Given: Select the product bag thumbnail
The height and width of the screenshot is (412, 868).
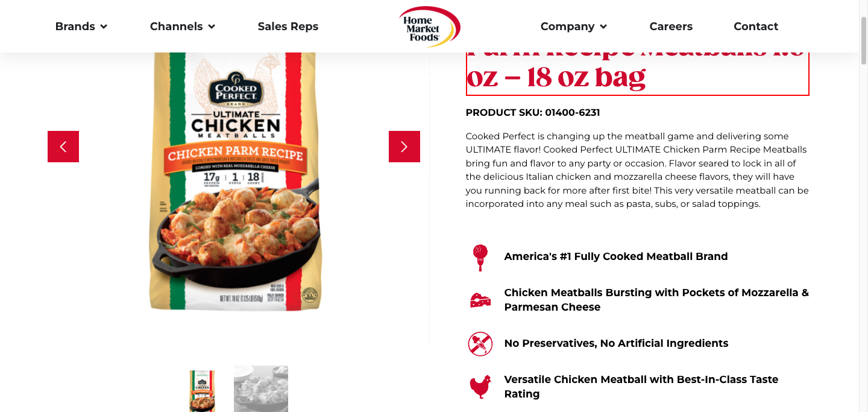Looking at the screenshot, I should 202,390.
